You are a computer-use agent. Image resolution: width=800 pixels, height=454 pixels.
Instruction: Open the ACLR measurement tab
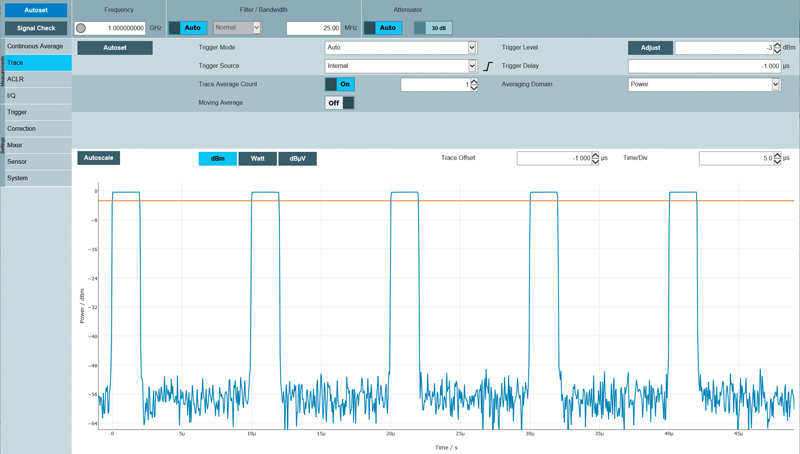click(38, 79)
